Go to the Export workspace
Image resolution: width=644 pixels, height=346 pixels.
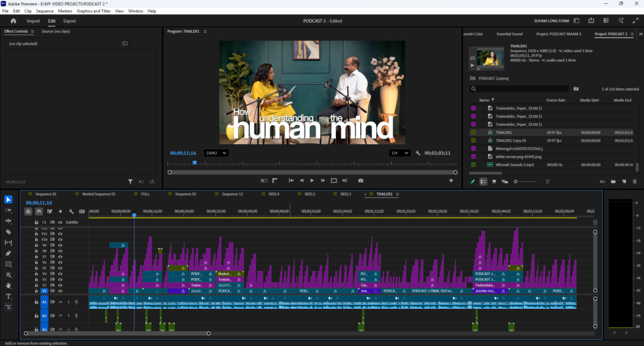click(69, 21)
